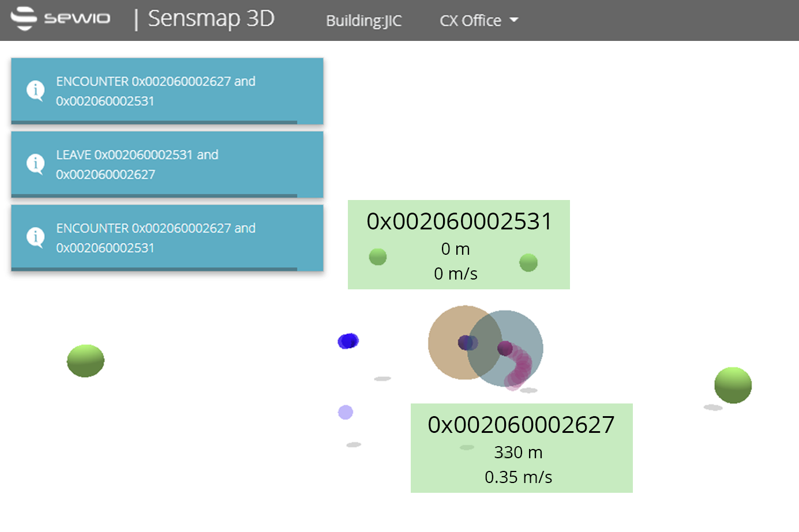Click small green sphere left of "0 m/s"
Viewport: 799px width, 532px height.
click(378, 256)
